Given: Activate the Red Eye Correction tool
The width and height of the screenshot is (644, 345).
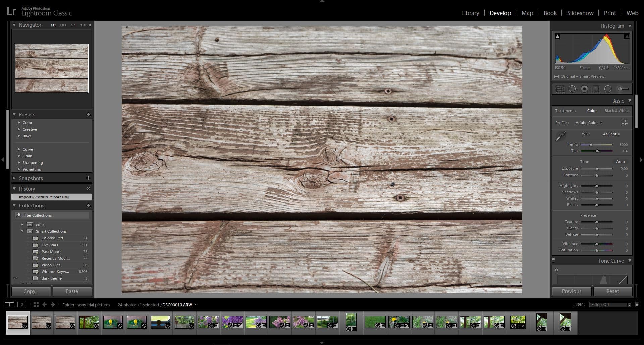Looking at the screenshot, I should [x=584, y=89].
